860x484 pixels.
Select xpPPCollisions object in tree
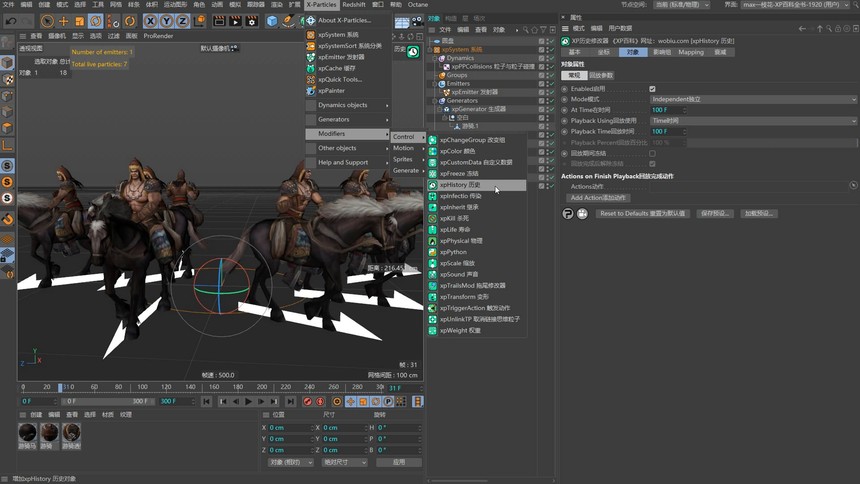(493, 66)
